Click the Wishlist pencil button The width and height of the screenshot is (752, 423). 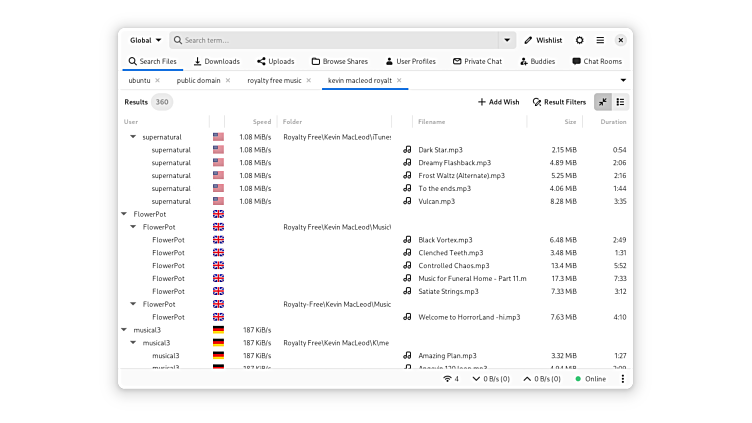click(x=543, y=40)
